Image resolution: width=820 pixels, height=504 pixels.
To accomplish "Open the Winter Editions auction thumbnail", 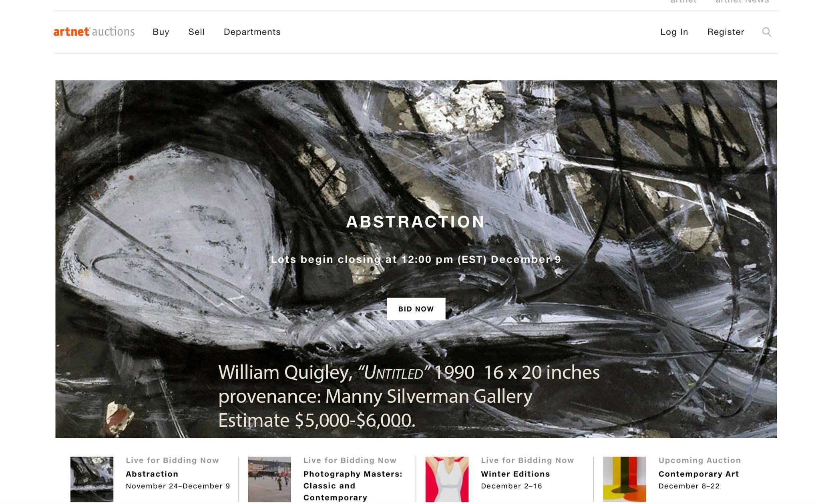I will (x=447, y=479).
